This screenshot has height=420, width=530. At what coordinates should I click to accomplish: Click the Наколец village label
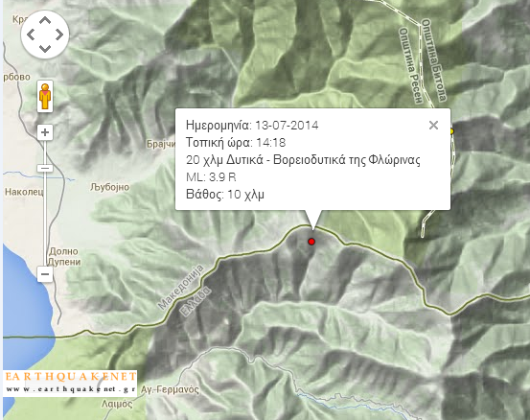[x=24, y=192]
